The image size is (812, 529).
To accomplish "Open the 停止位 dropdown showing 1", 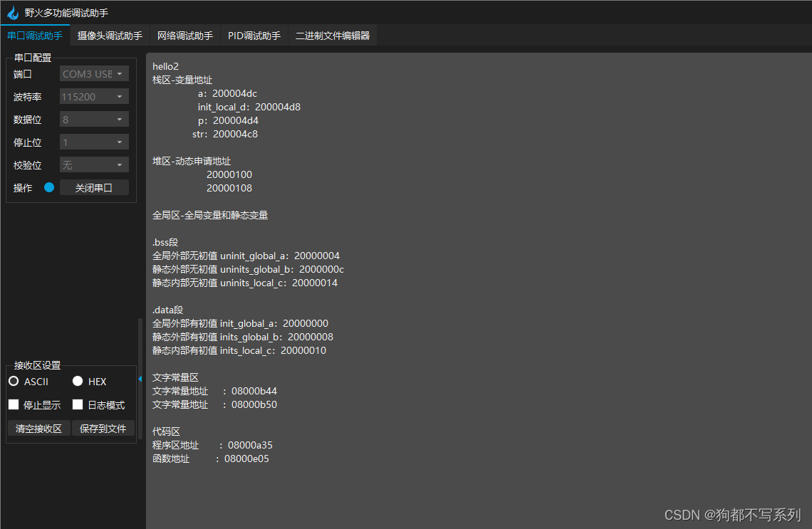I will click(94, 142).
